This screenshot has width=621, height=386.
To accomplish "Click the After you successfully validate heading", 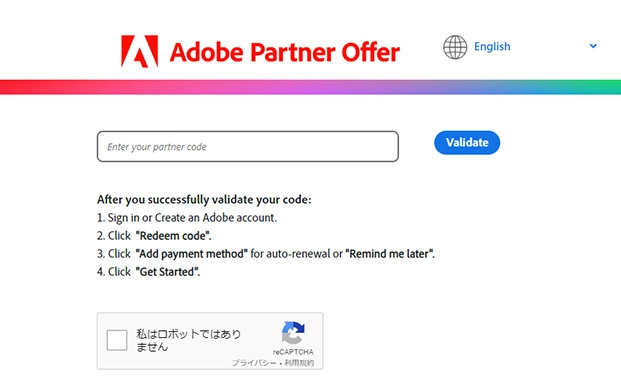I will click(x=204, y=200).
